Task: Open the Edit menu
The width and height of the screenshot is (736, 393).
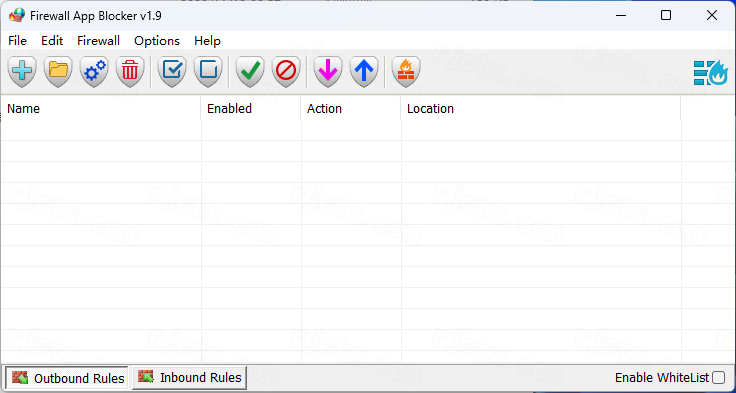Action: 52,41
